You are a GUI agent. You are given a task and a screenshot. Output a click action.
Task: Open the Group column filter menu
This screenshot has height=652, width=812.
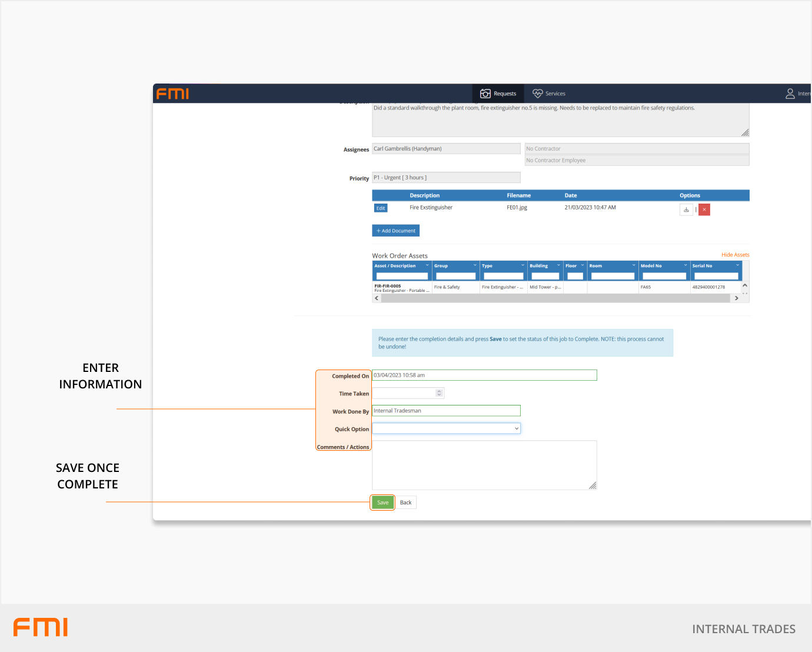475,265
